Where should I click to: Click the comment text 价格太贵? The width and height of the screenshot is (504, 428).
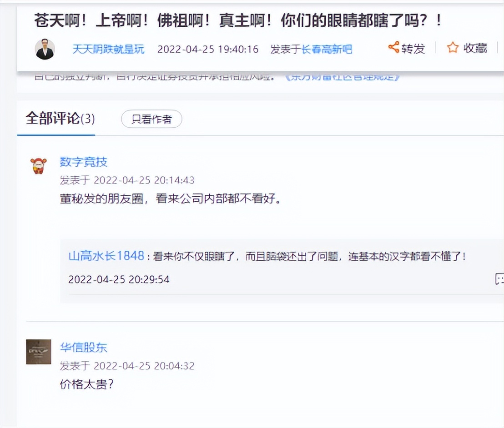86,384
